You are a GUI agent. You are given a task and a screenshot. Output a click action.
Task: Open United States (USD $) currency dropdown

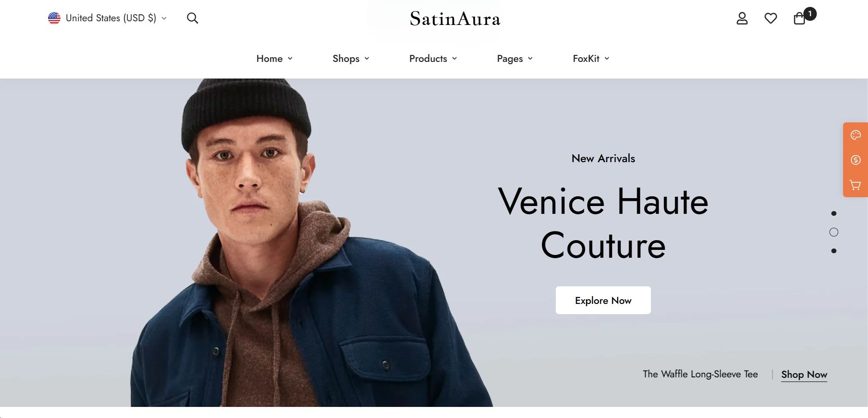107,18
